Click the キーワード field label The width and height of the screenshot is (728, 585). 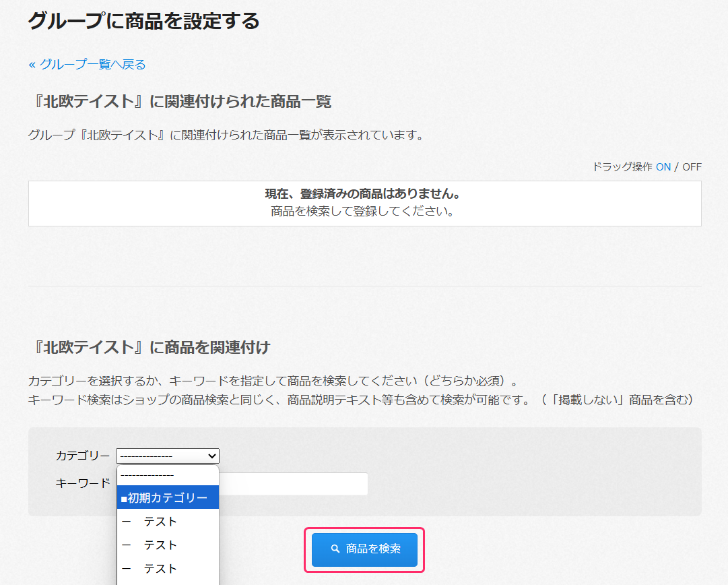click(82, 483)
